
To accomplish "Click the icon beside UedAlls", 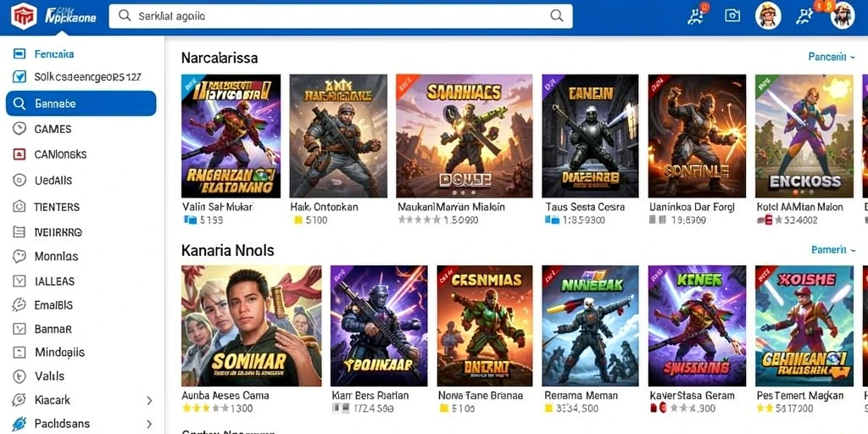I will pos(19,180).
